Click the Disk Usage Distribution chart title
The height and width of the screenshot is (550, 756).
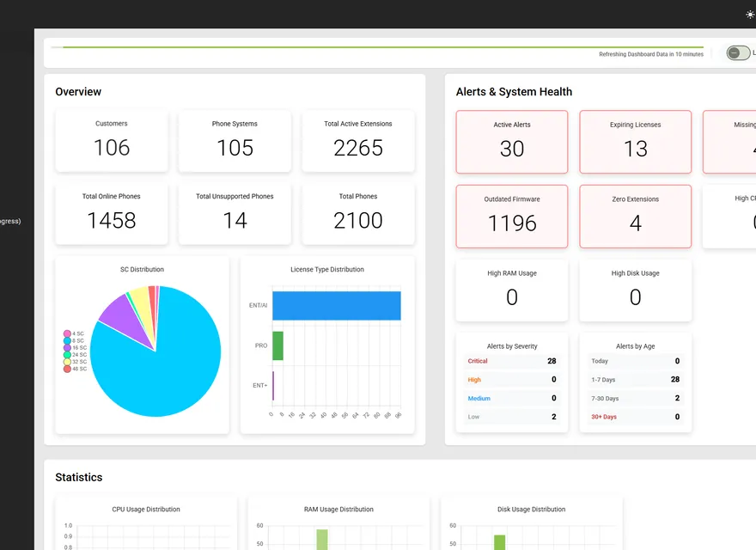tap(531, 509)
